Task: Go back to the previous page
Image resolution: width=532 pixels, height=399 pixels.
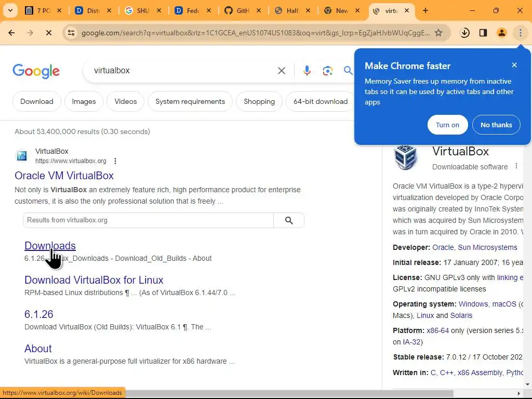Action: pyautogui.click(x=11, y=33)
